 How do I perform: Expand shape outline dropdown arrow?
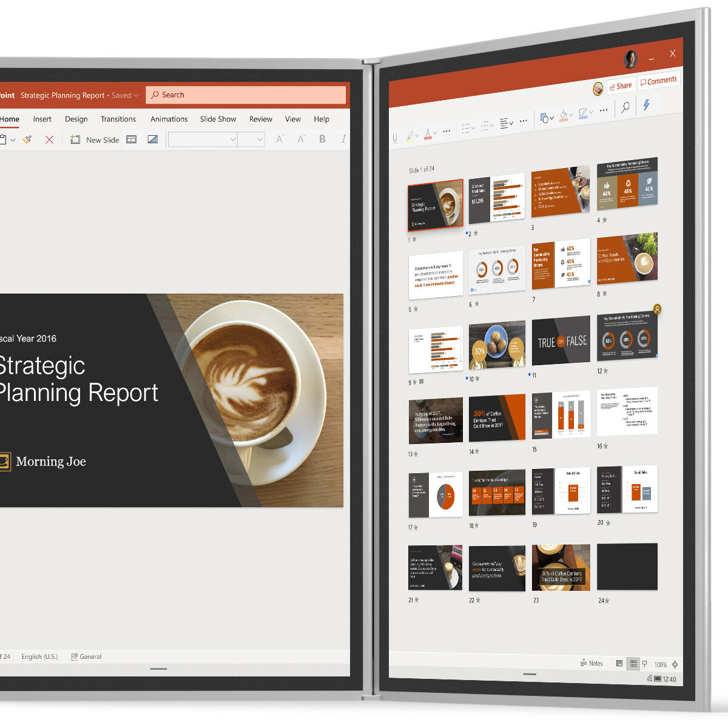point(591,112)
